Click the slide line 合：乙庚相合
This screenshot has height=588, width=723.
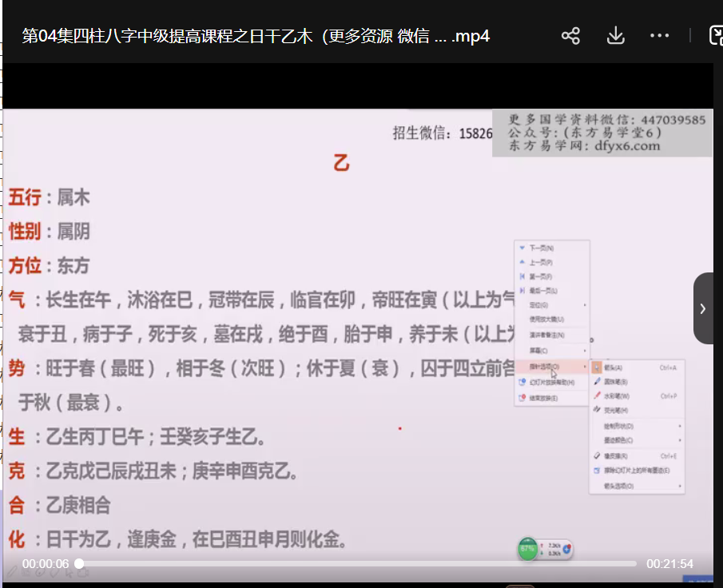click(59, 505)
